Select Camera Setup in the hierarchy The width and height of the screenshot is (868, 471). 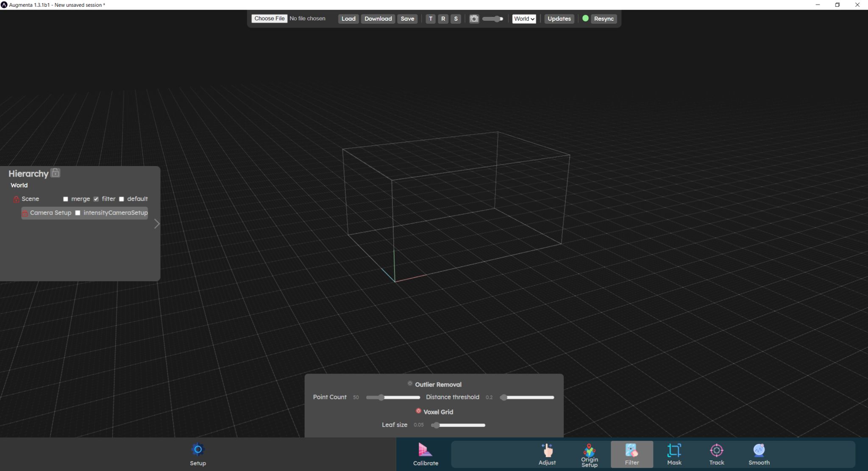[50, 213]
